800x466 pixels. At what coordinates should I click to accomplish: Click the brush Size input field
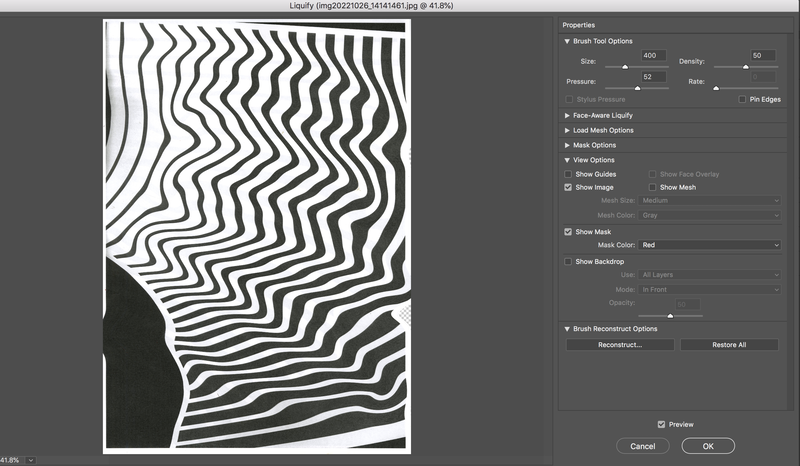click(x=654, y=56)
